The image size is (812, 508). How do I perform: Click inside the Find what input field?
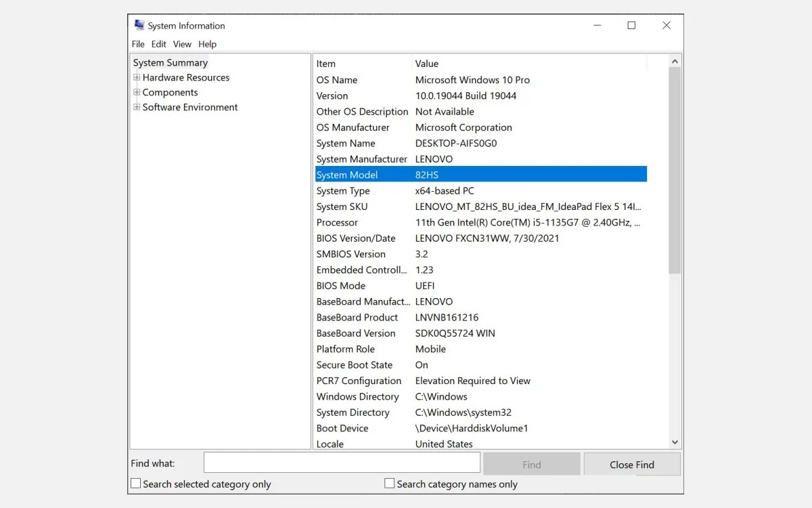pos(342,462)
